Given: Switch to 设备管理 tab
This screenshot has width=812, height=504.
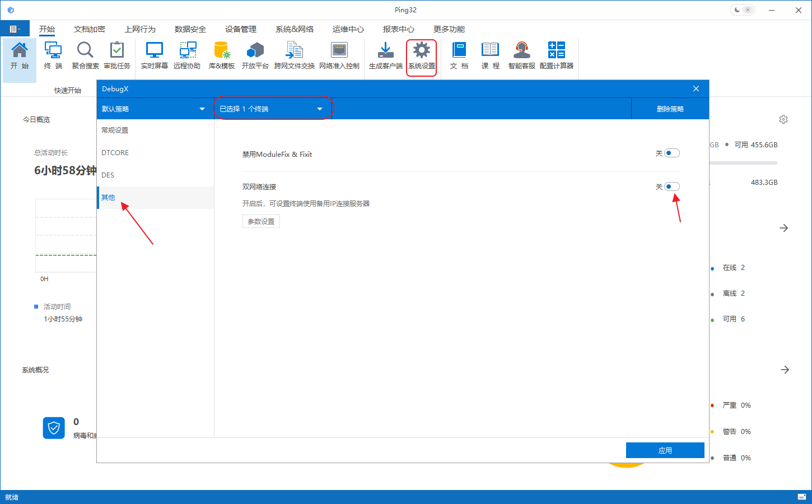Looking at the screenshot, I should click(x=241, y=29).
